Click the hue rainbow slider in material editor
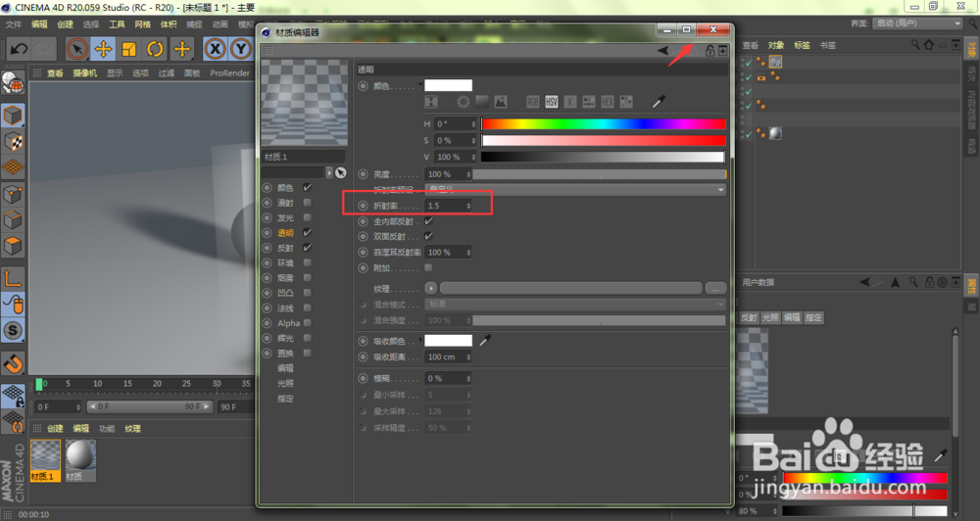The width and height of the screenshot is (980, 521). point(603,123)
